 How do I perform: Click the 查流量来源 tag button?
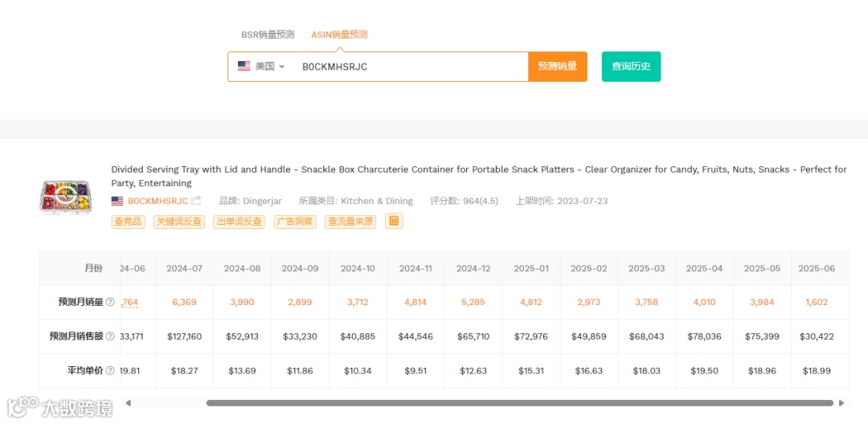tap(350, 222)
